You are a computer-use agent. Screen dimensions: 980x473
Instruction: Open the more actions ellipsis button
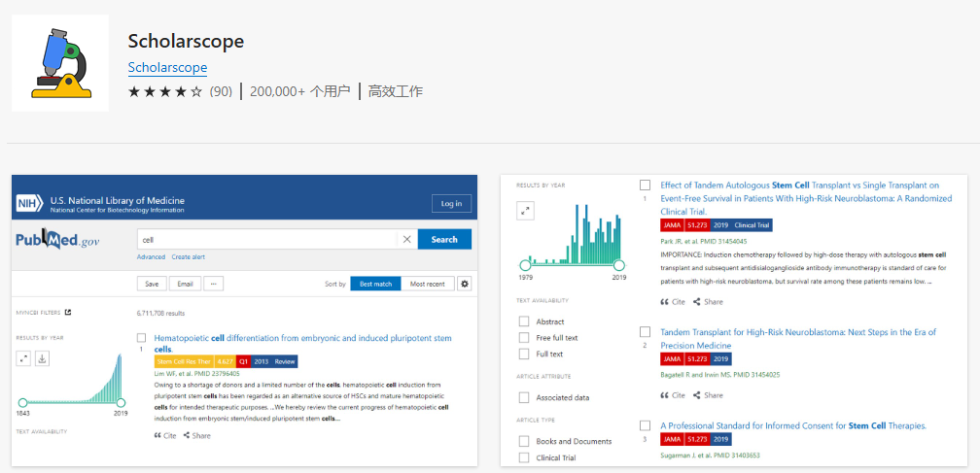pos(213,284)
